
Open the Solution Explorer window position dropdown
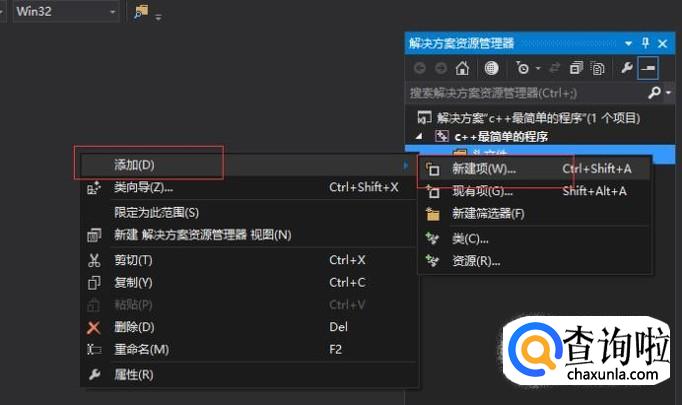(x=629, y=44)
